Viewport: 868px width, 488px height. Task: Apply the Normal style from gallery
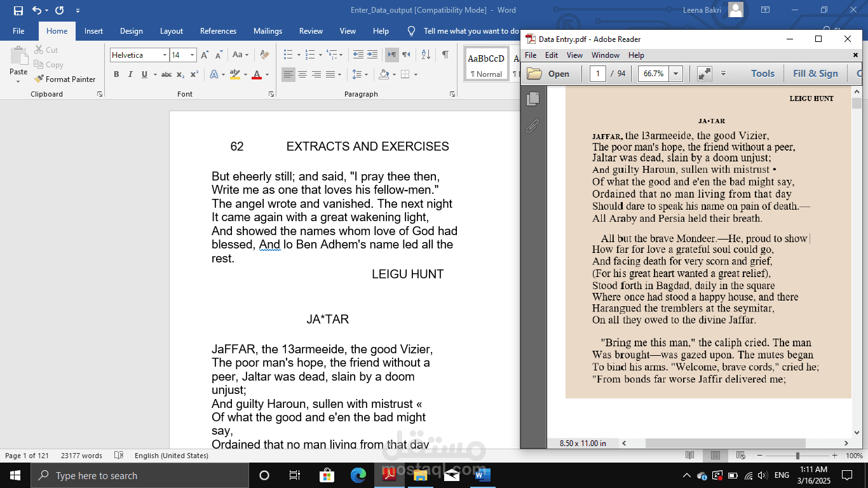tap(486, 64)
